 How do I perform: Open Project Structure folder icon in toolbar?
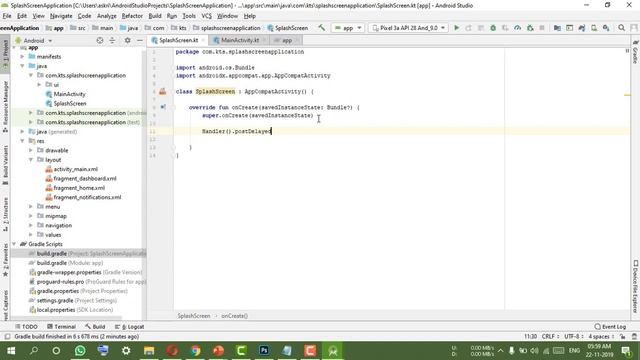point(557,28)
